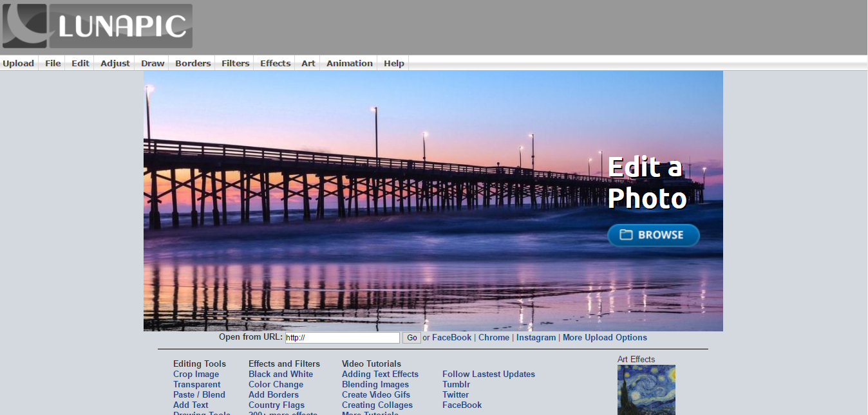Expand the Edit menu

pyautogui.click(x=80, y=63)
